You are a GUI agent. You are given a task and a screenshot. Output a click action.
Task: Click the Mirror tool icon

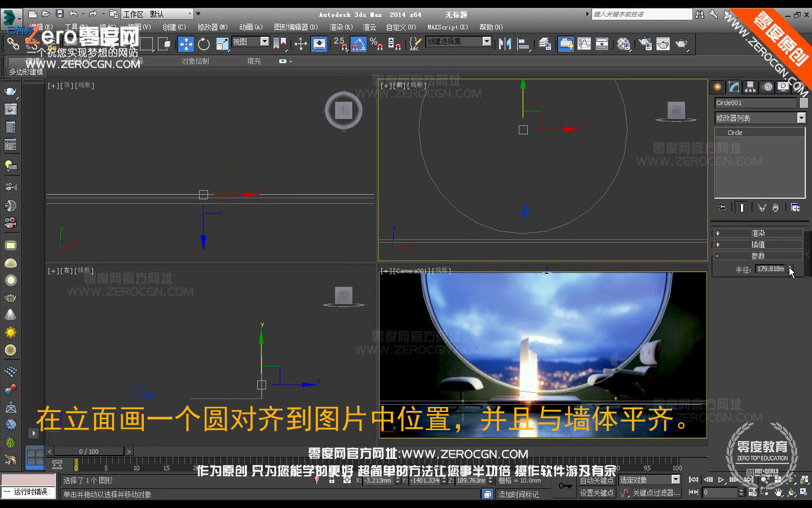pos(505,44)
